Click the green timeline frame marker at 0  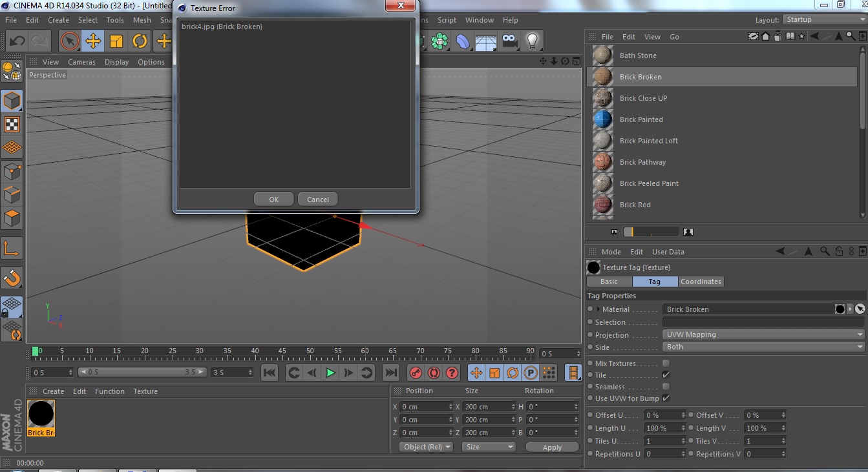point(36,351)
